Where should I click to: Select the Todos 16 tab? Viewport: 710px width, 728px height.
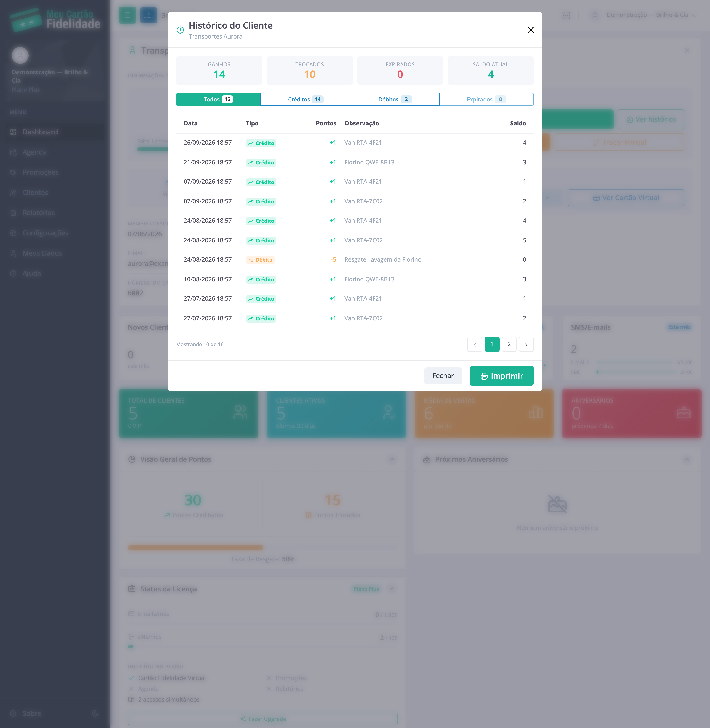point(218,99)
